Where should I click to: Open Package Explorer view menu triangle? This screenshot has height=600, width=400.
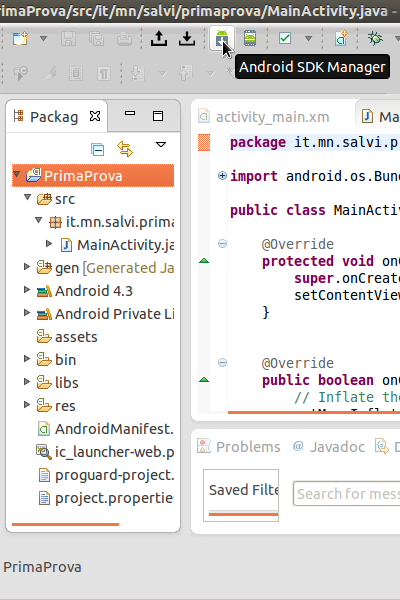pyautogui.click(x=161, y=145)
